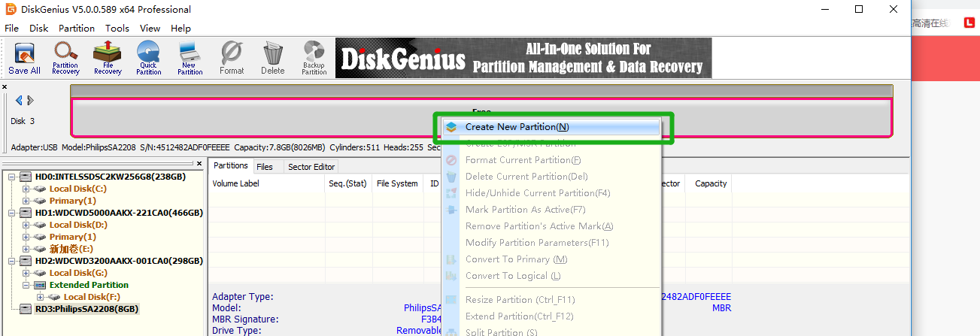Click the Backup Partition toolbar icon
The width and height of the screenshot is (980, 336).
point(314,58)
